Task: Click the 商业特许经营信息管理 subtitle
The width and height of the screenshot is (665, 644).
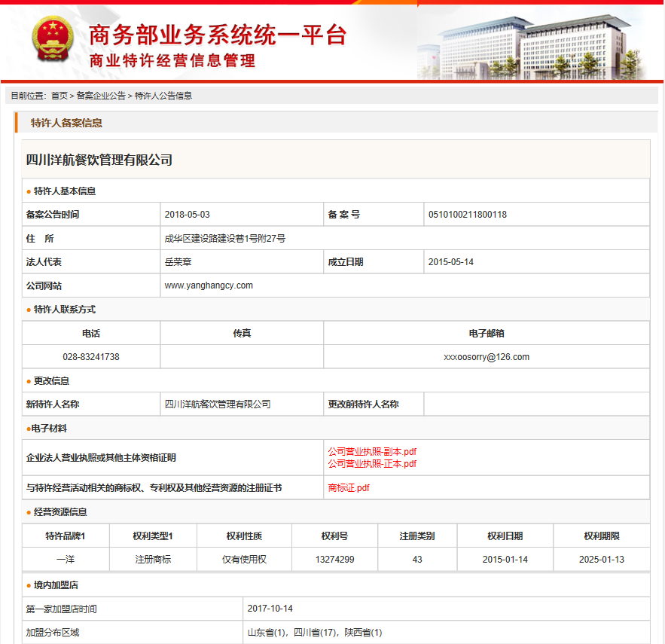Action: tap(172, 61)
